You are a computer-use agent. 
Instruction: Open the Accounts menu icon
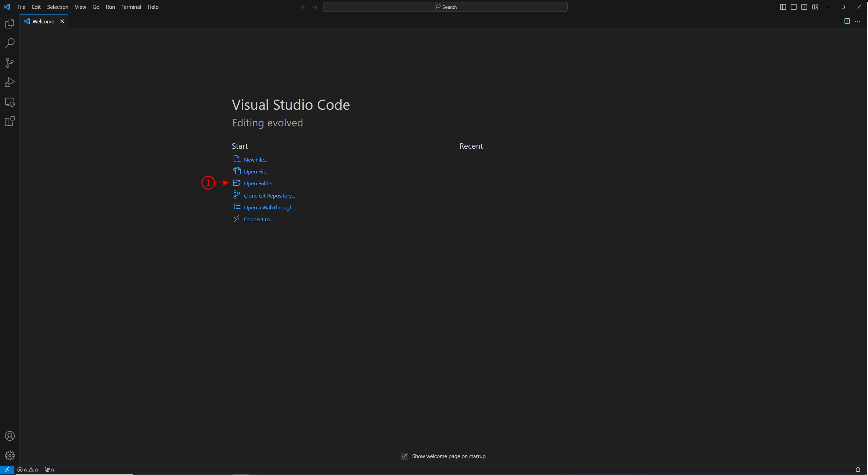tap(10, 436)
